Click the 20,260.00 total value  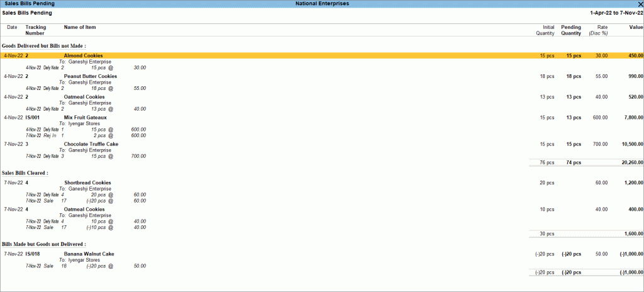[633, 162]
